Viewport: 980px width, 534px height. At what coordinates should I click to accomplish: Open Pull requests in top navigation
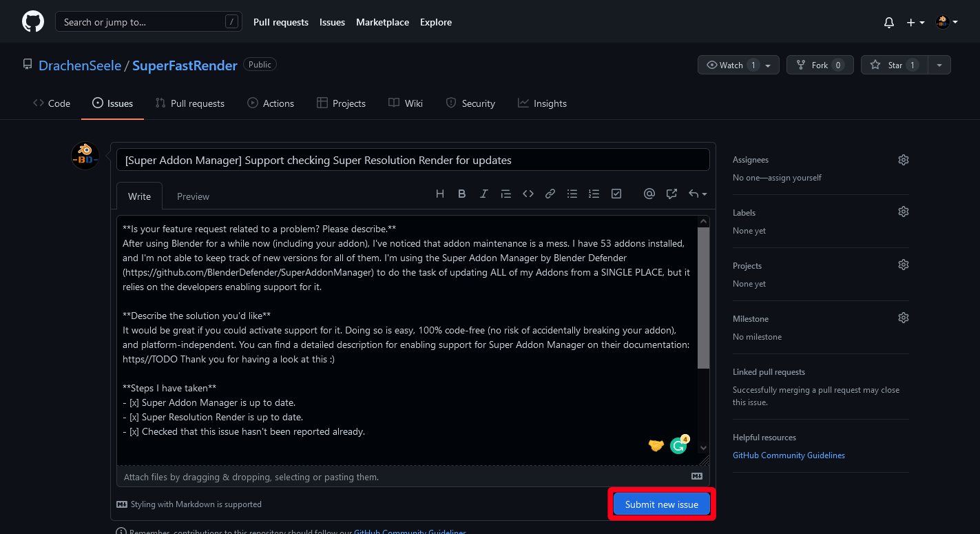pos(281,22)
